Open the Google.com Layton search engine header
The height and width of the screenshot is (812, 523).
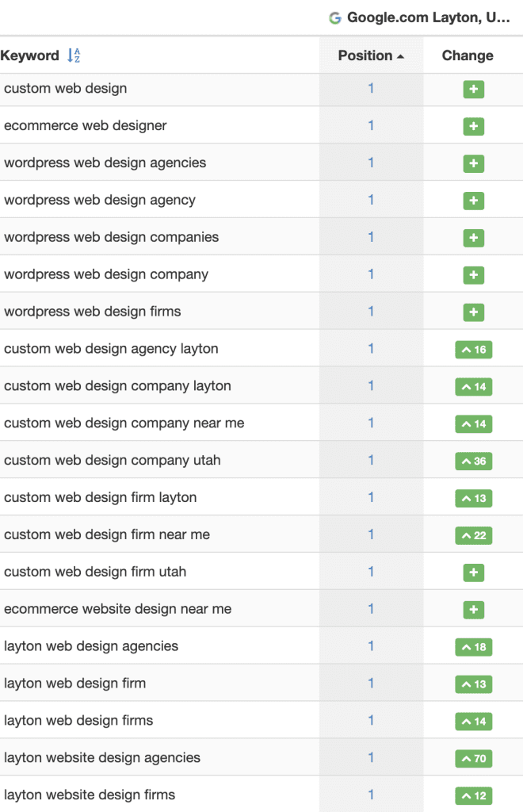428,18
